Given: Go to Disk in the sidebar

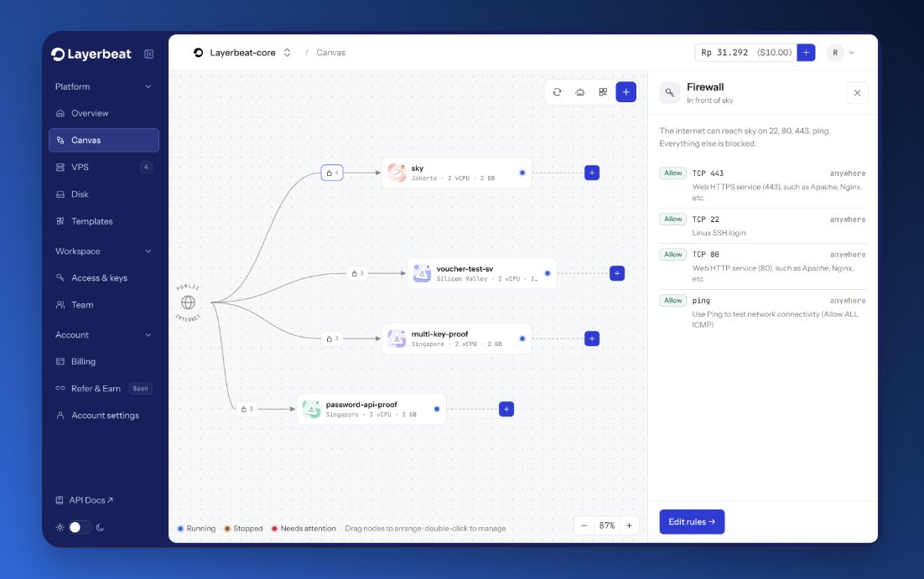Looking at the screenshot, I should point(104,194).
